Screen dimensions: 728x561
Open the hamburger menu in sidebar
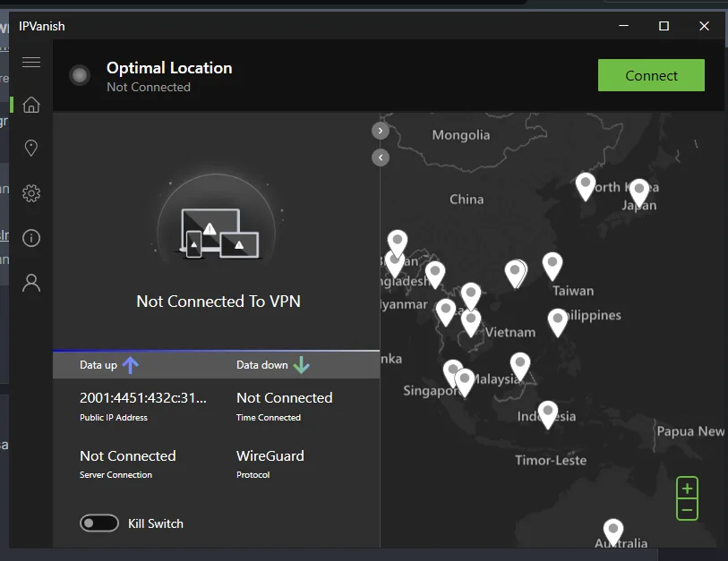31,62
